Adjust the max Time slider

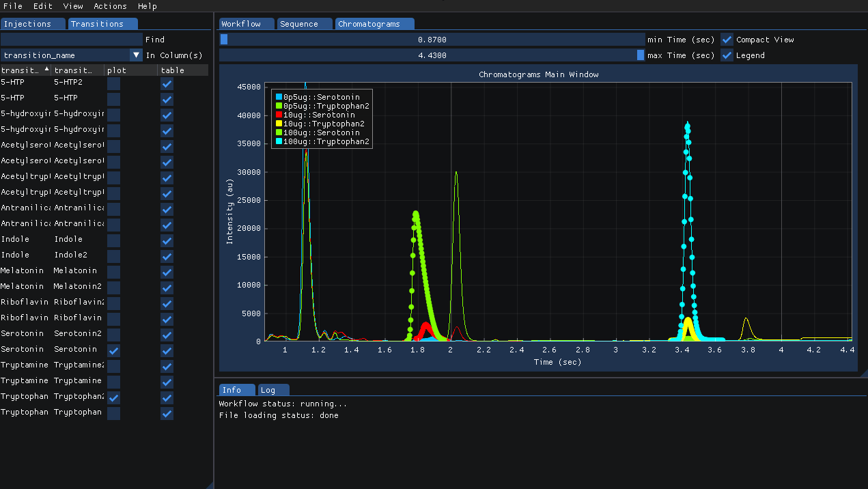[432, 55]
